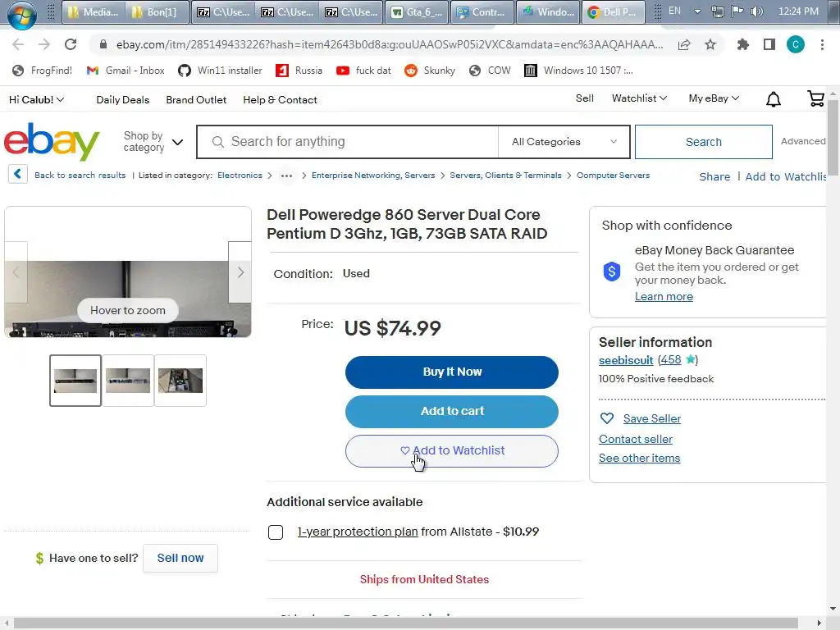
Task: Open the seller's See other items link
Action: click(639, 458)
